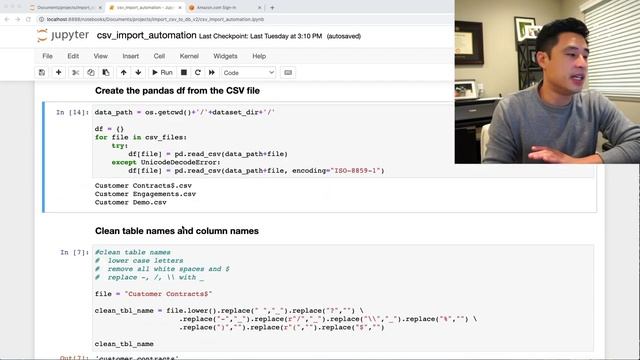Click the '#clean table names' comment line
This screenshot has width=640, height=360.
133,252
